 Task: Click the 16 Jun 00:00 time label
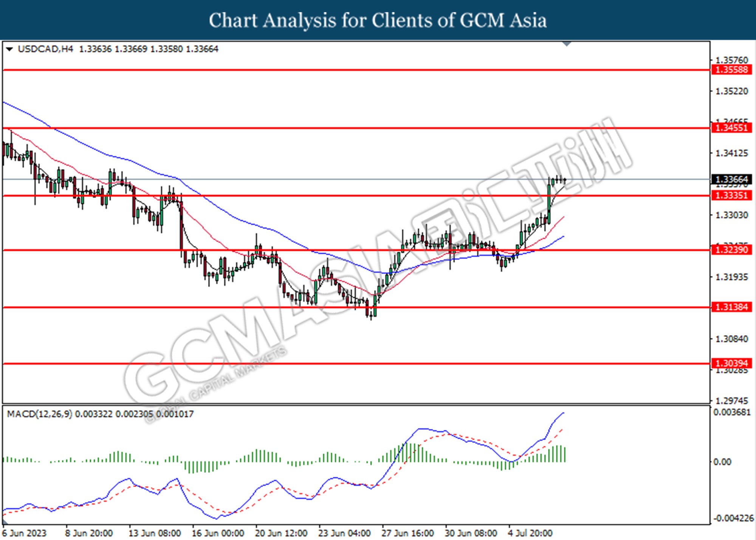(218, 533)
